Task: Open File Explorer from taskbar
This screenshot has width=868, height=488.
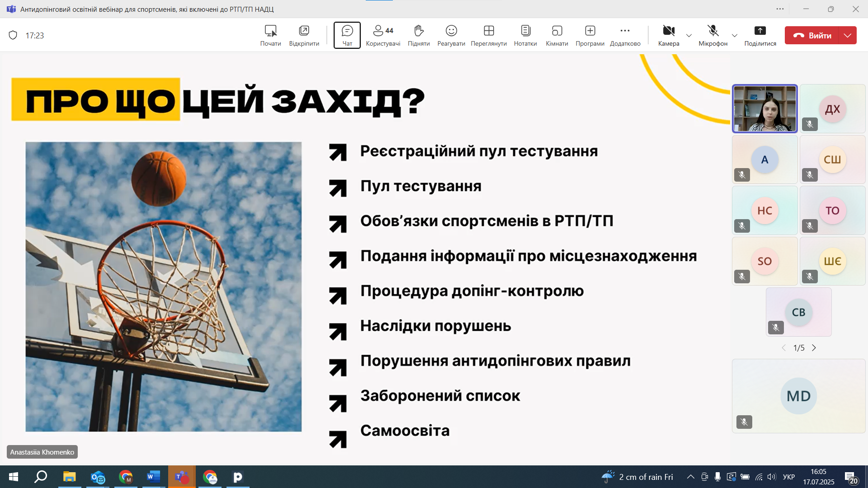Action: [x=69, y=477]
